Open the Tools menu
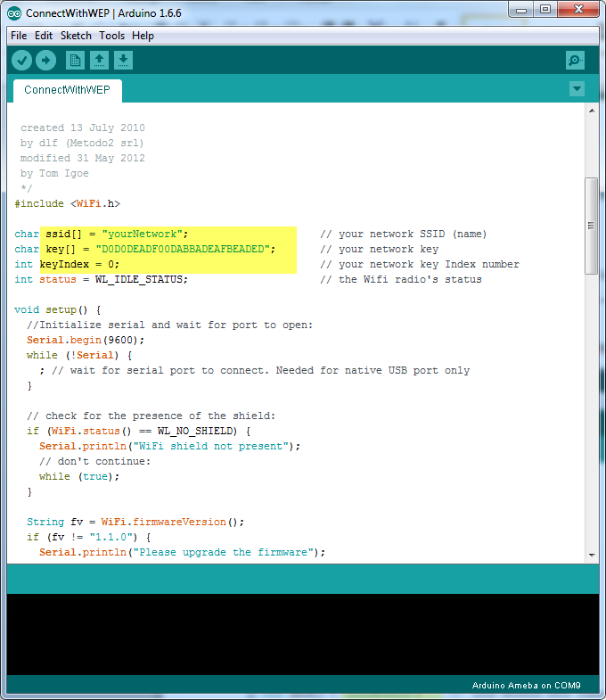 click(111, 36)
